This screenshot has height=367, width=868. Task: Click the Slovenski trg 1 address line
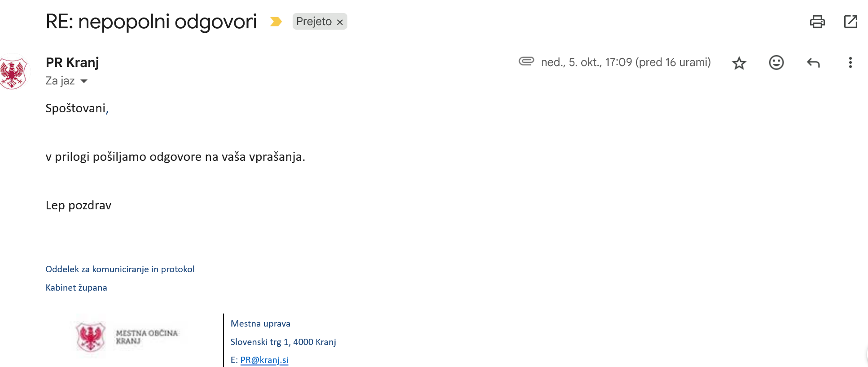pos(283,342)
